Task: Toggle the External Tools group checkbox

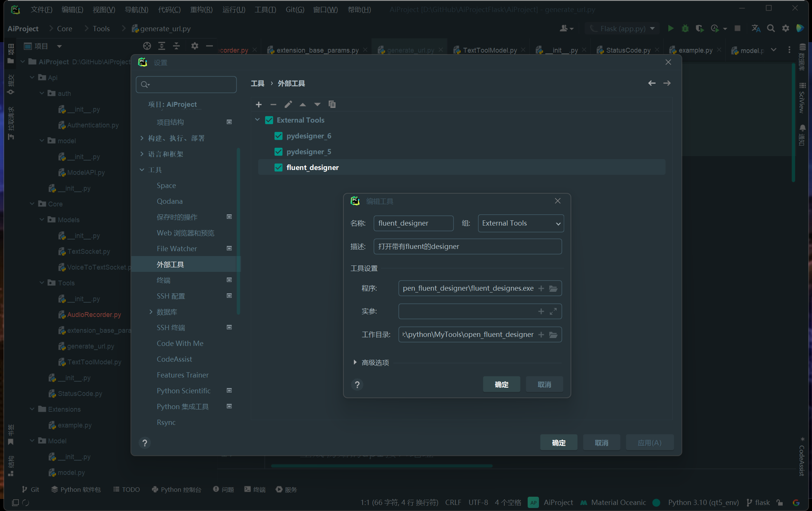Action: pyautogui.click(x=269, y=120)
